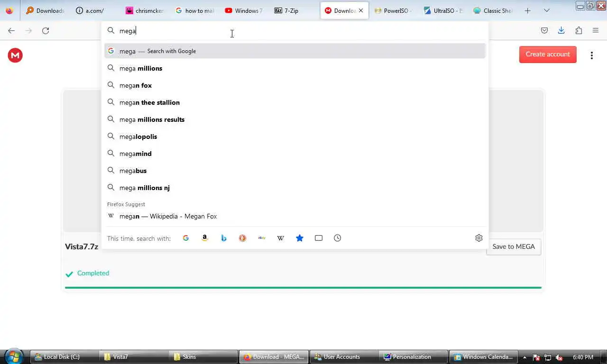Open the Firefox View icon
This screenshot has height=364, width=607.
coord(9,10)
